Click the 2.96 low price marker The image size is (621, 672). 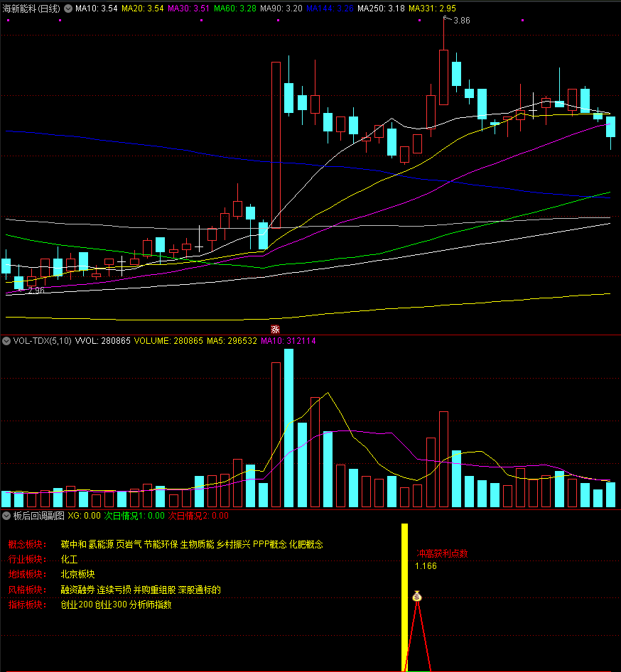tap(36, 291)
